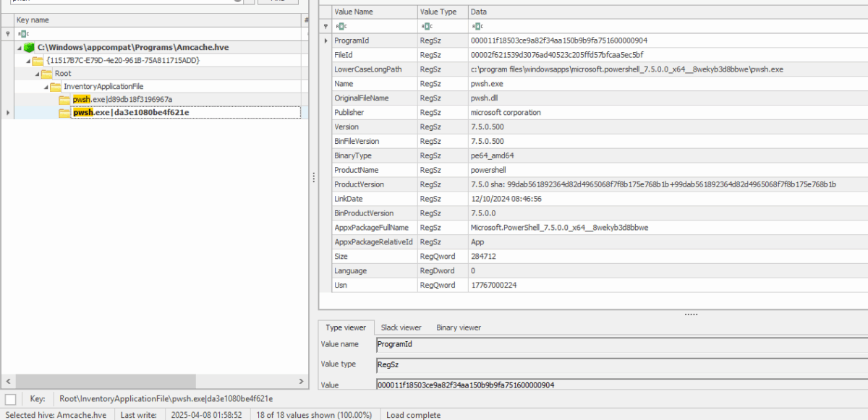868x420 pixels.
Task: Click the magnifier icon in the search field
Action: point(237,2)
